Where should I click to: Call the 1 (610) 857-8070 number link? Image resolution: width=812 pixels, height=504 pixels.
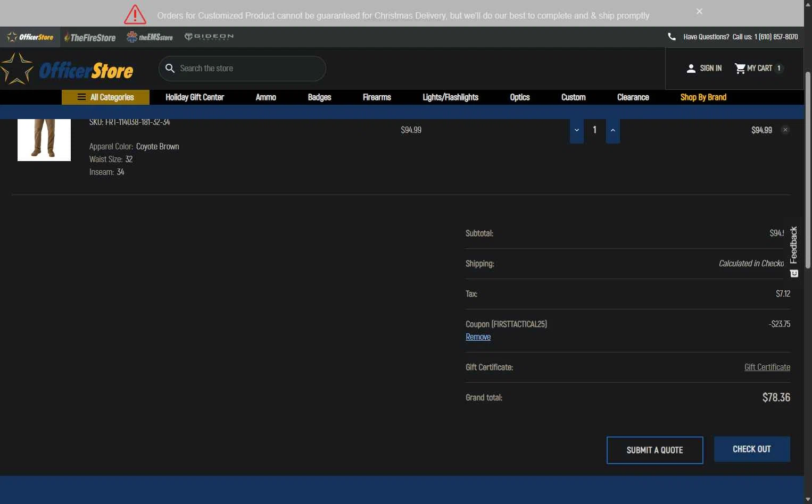776,37
